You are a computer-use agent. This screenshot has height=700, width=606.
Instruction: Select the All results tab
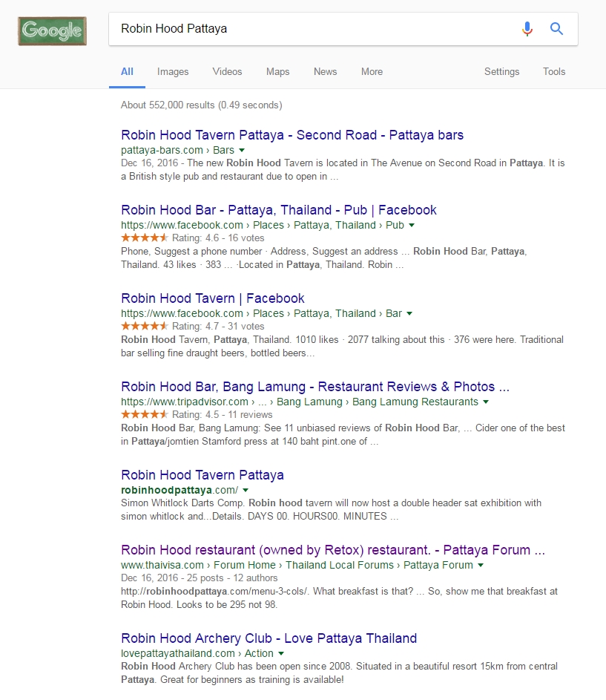(127, 72)
